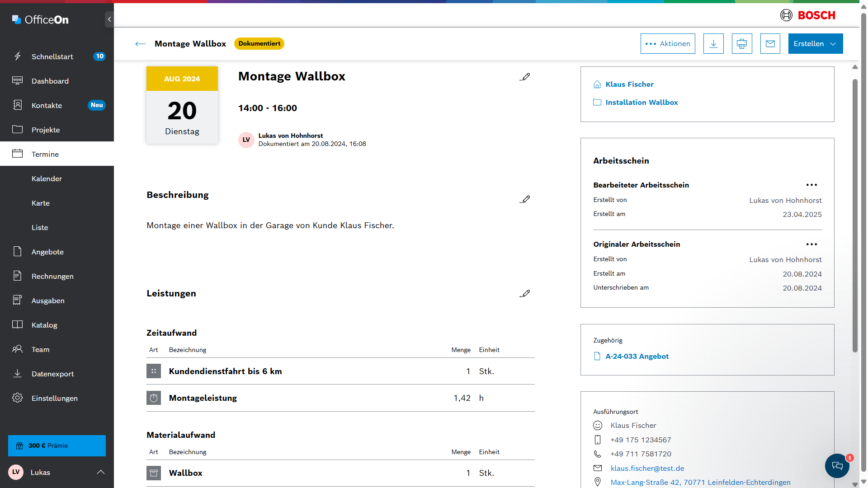The height and width of the screenshot is (488, 868).
Task: Open Rechnungen in the sidebar
Action: (52, 276)
